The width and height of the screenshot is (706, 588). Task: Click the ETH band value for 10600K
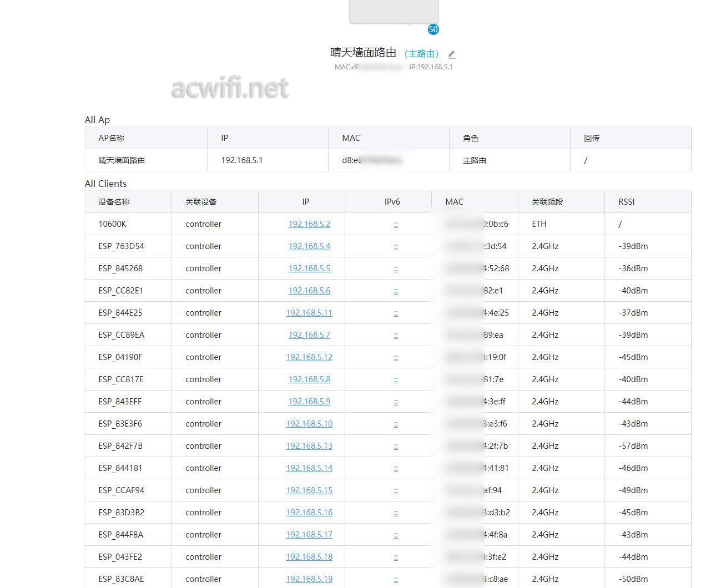539,224
